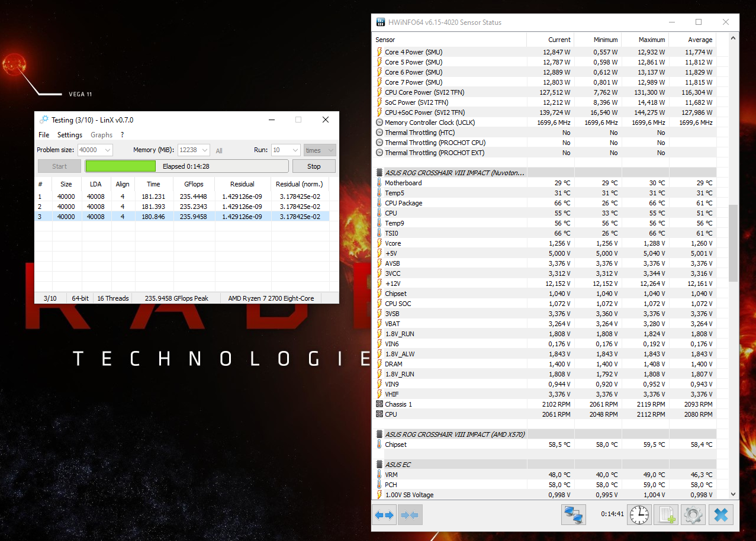756x541 pixels.
Task: Click the lightning icon beside DRAM
Action: click(379, 364)
